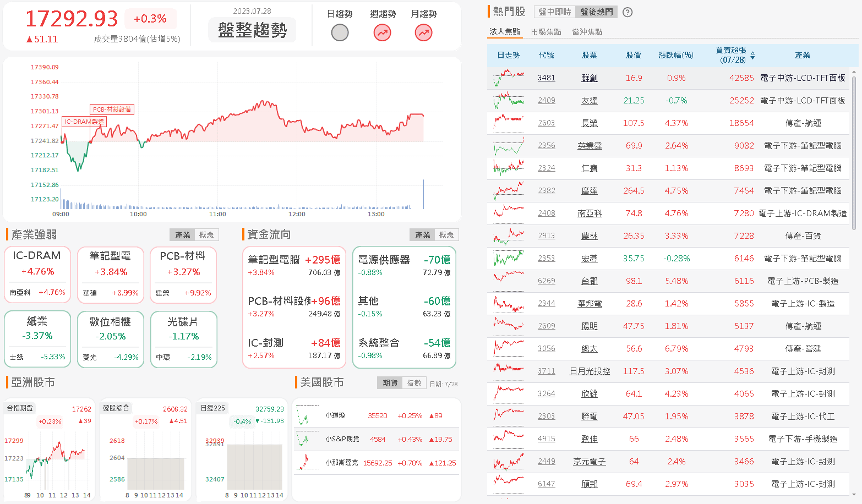The width and height of the screenshot is (862, 504).
Task: Click the grey daily trend (日趨勢) circle icon
Action: [340, 33]
